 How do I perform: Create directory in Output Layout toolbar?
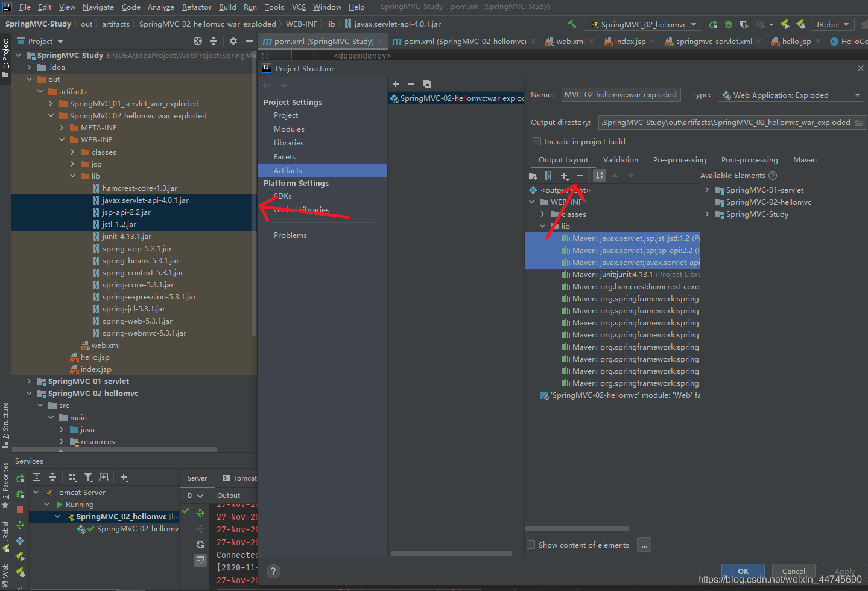point(533,176)
